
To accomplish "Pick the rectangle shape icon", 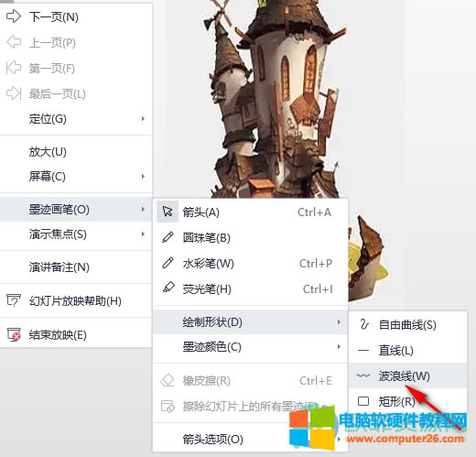I will point(363,401).
